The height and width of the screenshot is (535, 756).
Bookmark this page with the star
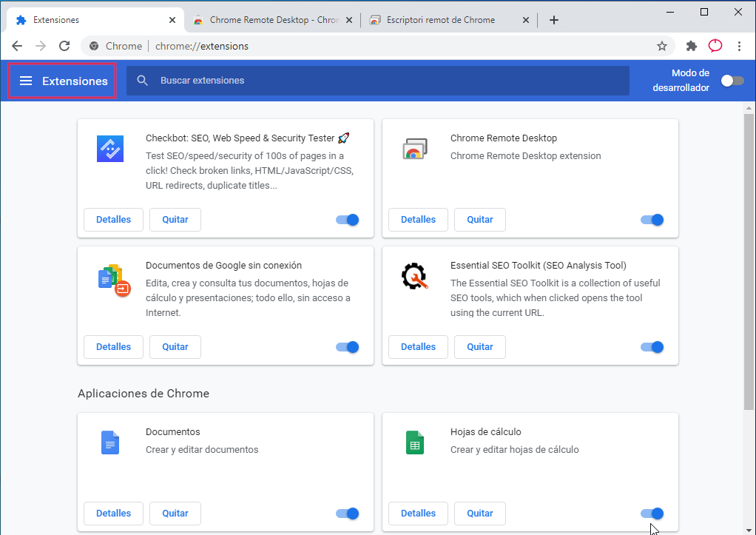(x=662, y=46)
